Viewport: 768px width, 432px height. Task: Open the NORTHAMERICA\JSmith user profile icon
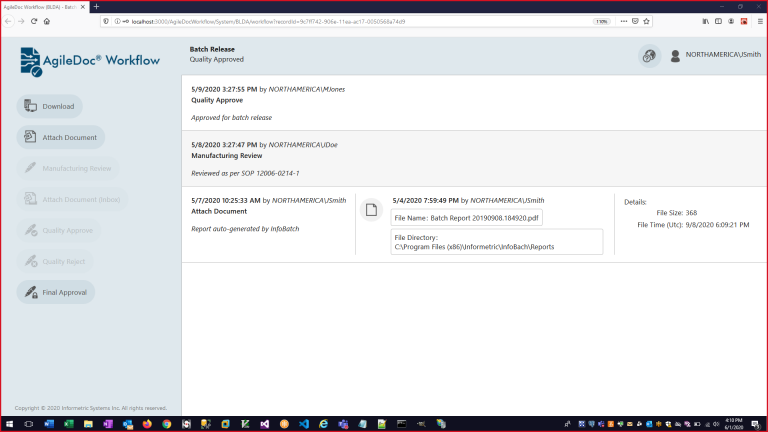coord(676,56)
